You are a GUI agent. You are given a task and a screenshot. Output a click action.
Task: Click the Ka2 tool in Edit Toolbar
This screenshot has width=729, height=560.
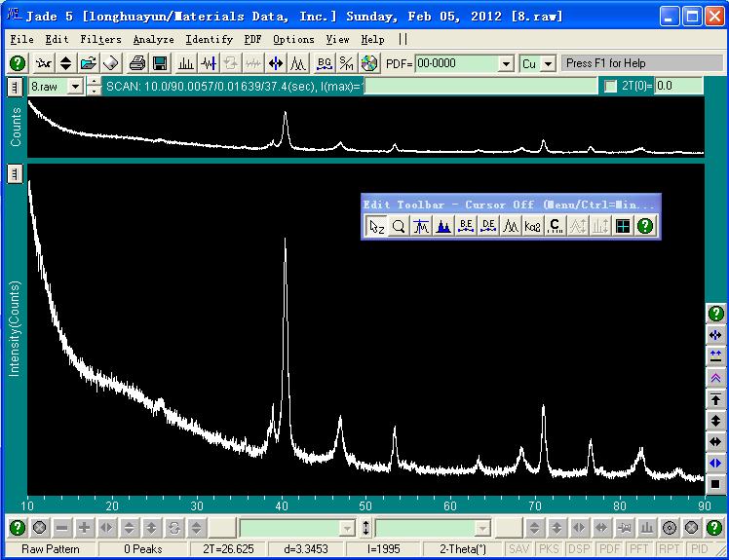[532, 226]
